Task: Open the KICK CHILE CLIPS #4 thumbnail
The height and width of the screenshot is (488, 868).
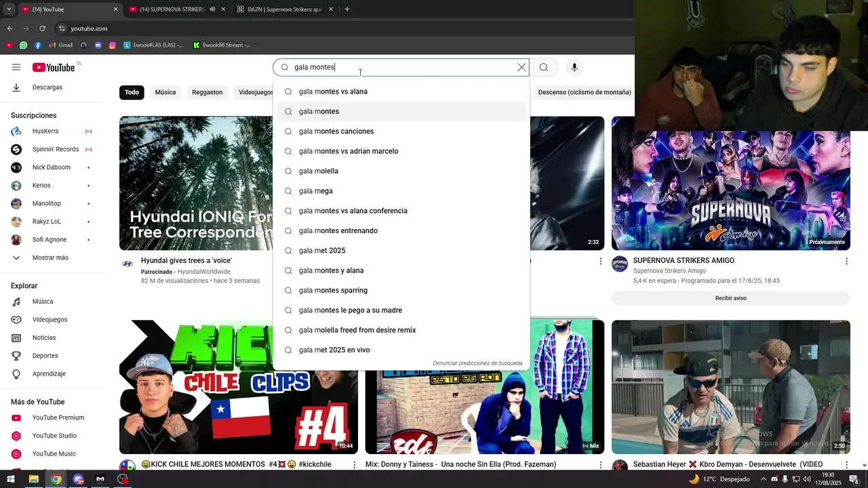Action: (x=239, y=387)
